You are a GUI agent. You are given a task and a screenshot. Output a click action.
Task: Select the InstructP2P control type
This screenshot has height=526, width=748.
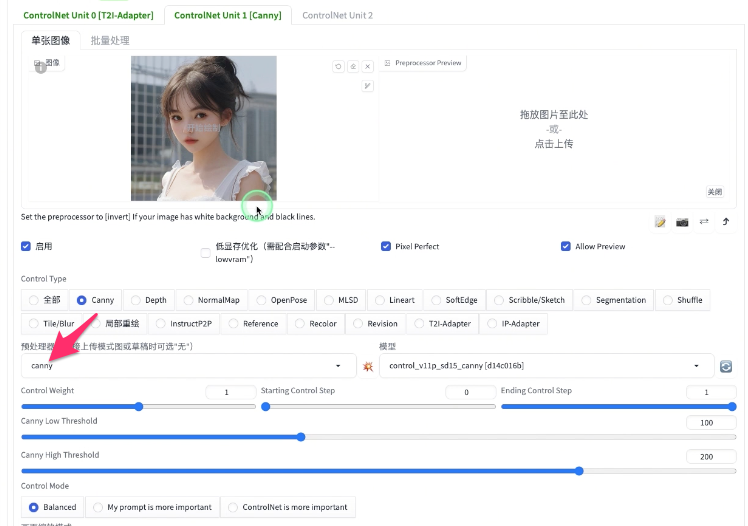click(184, 324)
